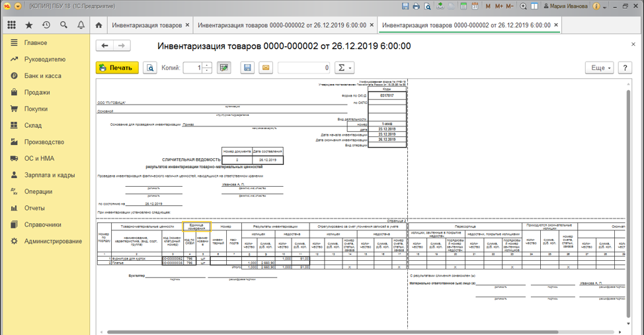644x335 pixels.
Task: Go to the Home page icon
Action: tap(99, 25)
